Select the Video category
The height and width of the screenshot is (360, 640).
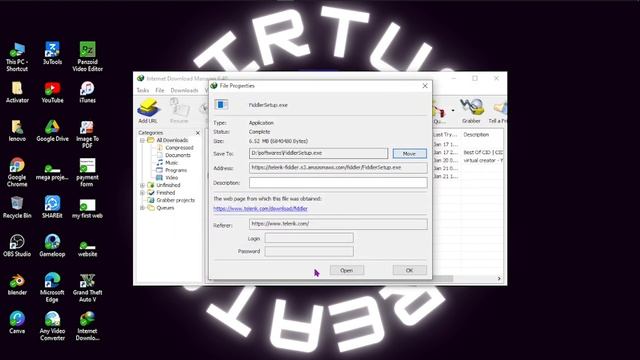pos(171,178)
